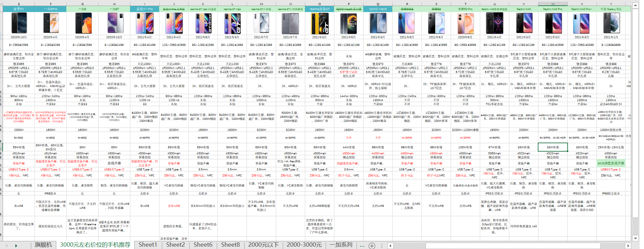The image size is (644, 249).
Task: Click the Redmi K40 header cell in column V
Action: click(x=524, y=9)
